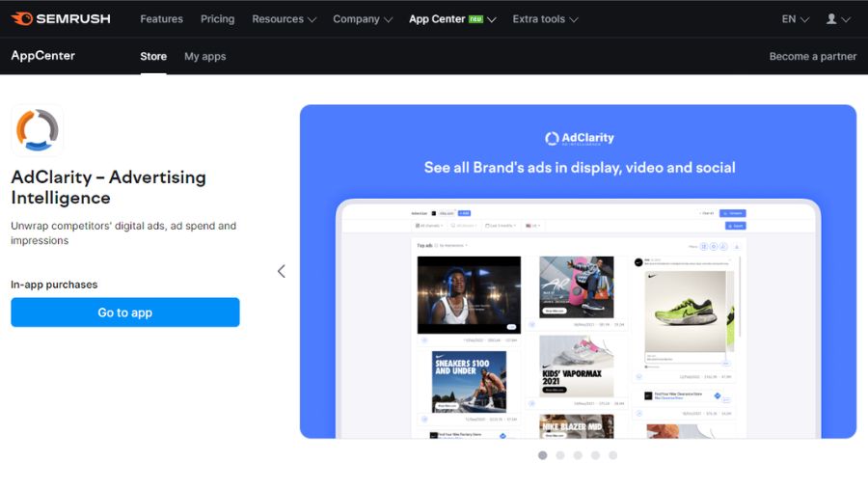Image resolution: width=868 pixels, height=489 pixels.
Task: Click the Sneakers $100 and Under ad thumbnail
Action: pos(469,382)
